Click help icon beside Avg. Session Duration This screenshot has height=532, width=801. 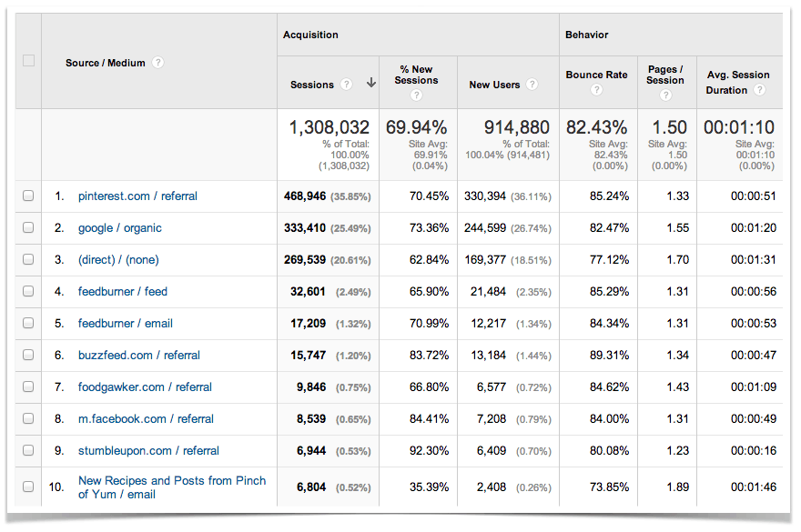tap(759, 90)
